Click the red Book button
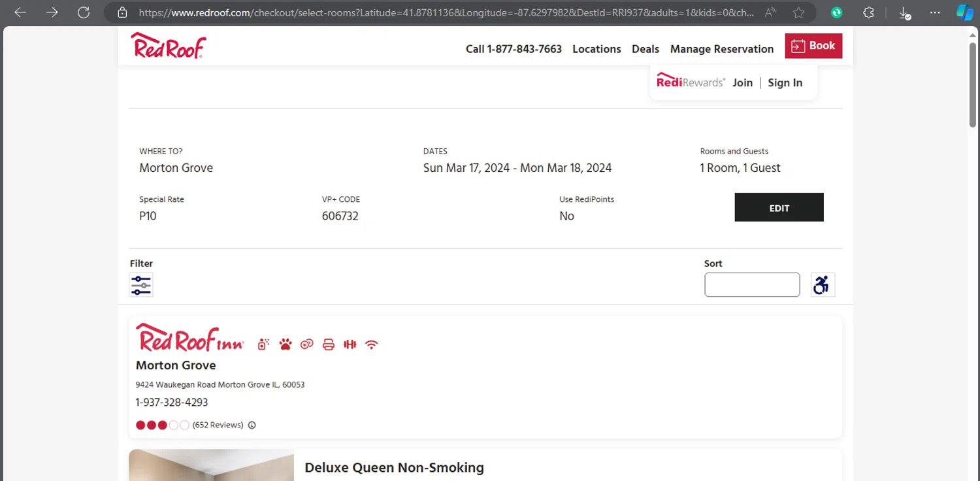Viewport: 980px width, 481px height. 813,46
